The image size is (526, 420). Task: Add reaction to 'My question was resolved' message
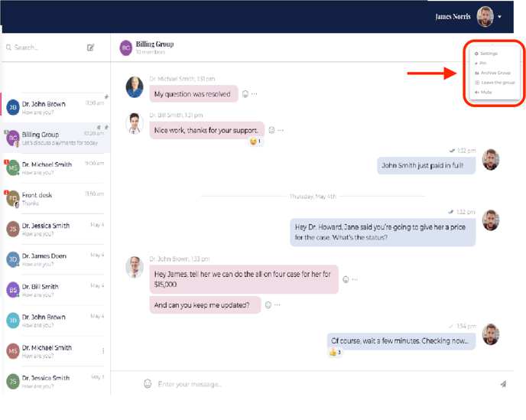(x=245, y=94)
